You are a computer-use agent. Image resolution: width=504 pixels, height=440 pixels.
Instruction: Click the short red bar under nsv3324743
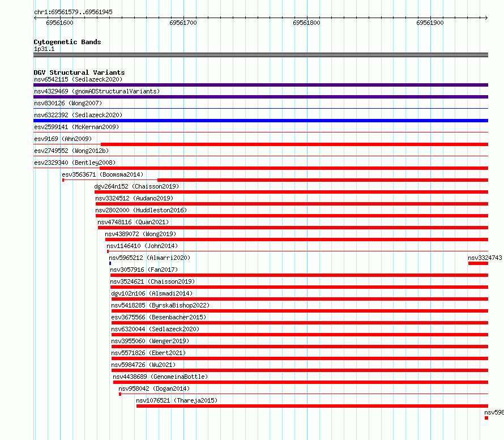point(479,263)
